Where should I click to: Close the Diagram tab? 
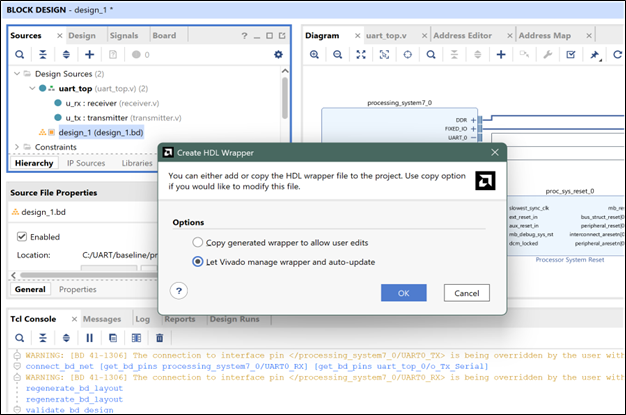click(357, 36)
